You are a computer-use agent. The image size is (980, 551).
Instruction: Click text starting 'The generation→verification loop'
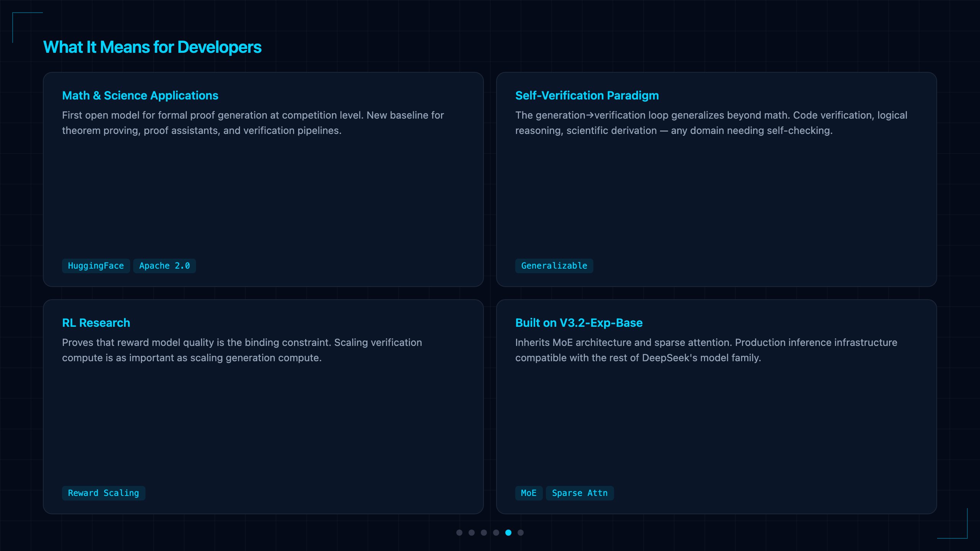[711, 123]
